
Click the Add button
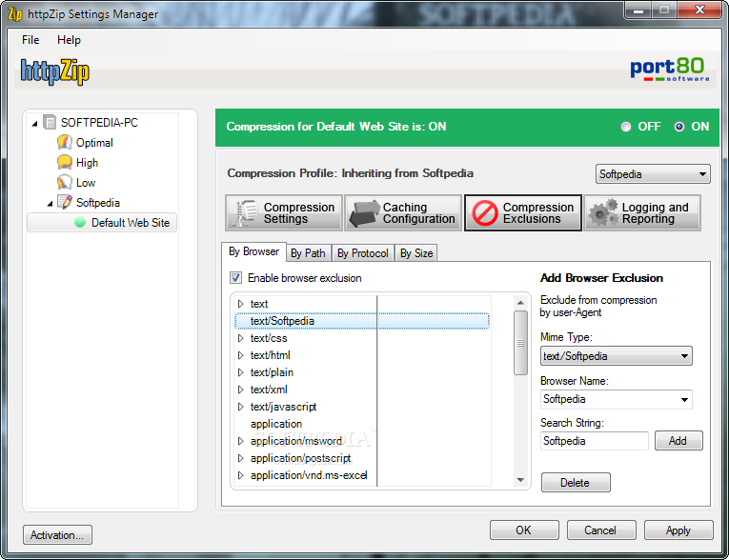click(678, 441)
